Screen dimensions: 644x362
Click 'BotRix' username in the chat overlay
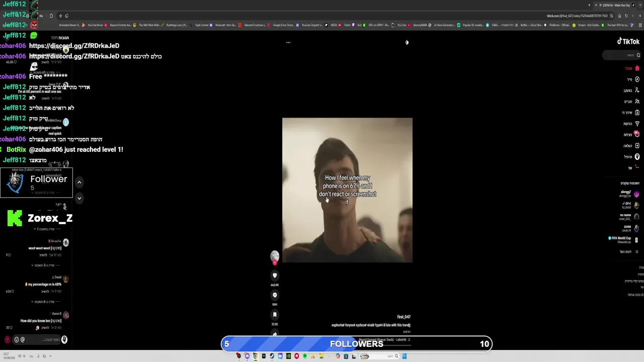(16, 150)
